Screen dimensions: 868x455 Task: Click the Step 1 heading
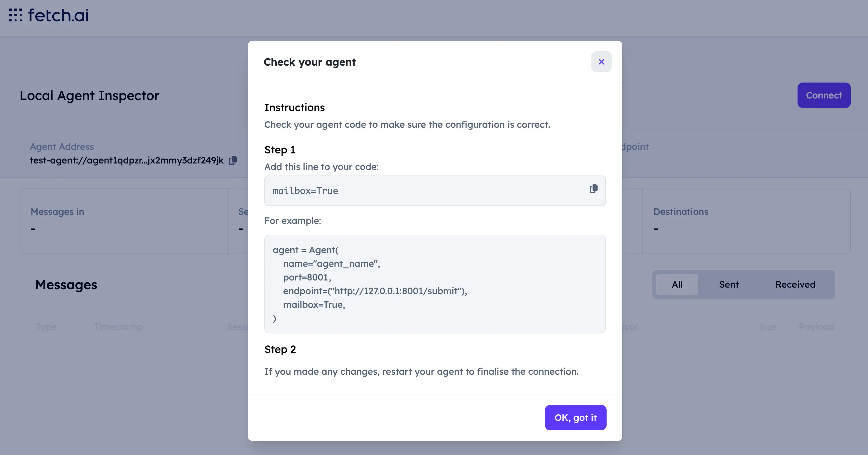pos(280,149)
